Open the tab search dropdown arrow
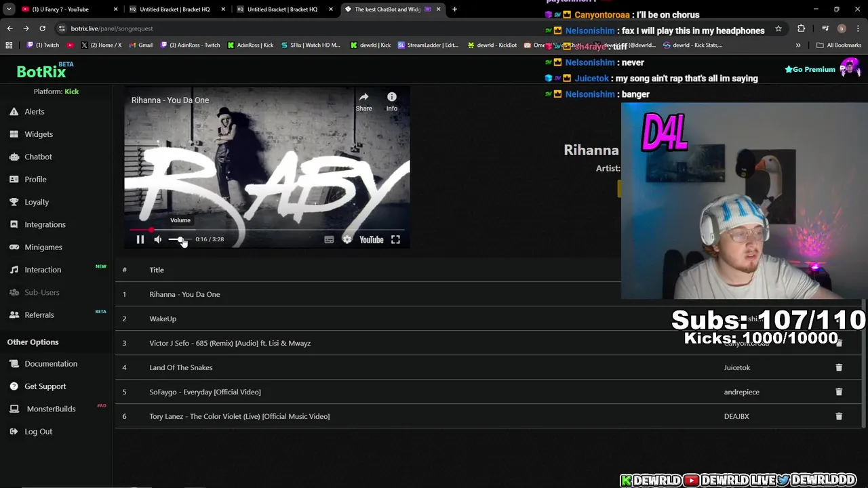This screenshot has height=488, width=868. coord(9,9)
